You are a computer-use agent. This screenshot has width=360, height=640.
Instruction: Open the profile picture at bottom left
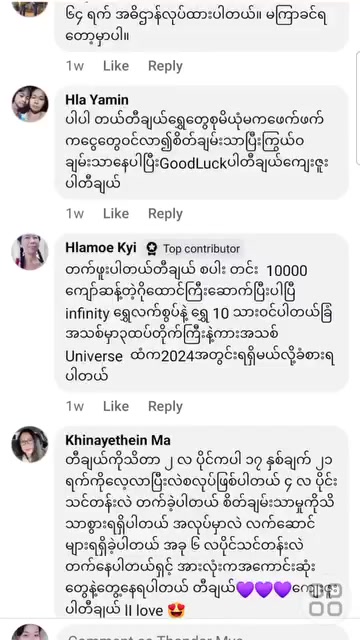click(x=30, y=633)
